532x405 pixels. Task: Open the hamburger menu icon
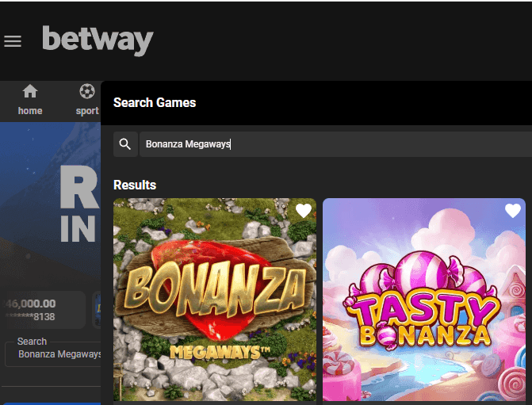(x=13, y=41)
